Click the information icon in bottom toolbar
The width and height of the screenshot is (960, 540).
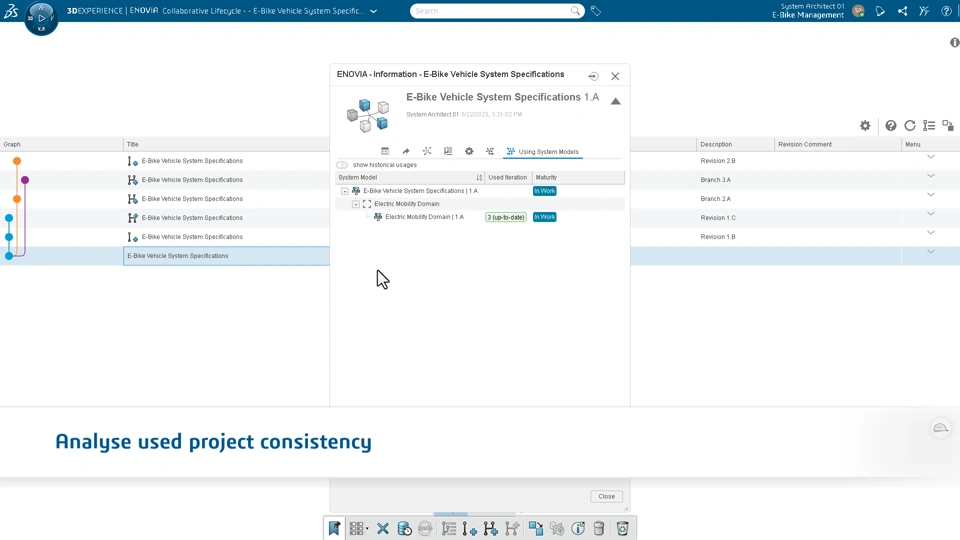pyautogui.click(x=578, y=528)
